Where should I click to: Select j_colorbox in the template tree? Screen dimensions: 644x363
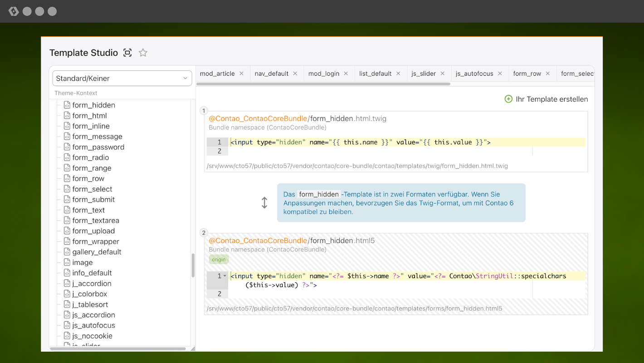(90, 294)
